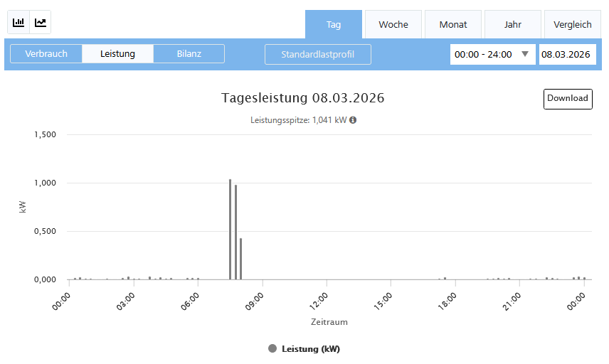Image resolution: width=609 pixels, height=364 pixels.
Task: Switch to bar chart view icon
Action: (x=18, y=23)
